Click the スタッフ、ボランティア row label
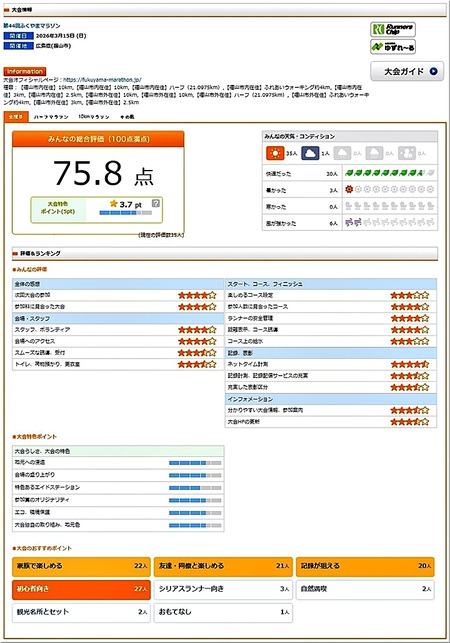450x643 pixels. click(43, 330)
